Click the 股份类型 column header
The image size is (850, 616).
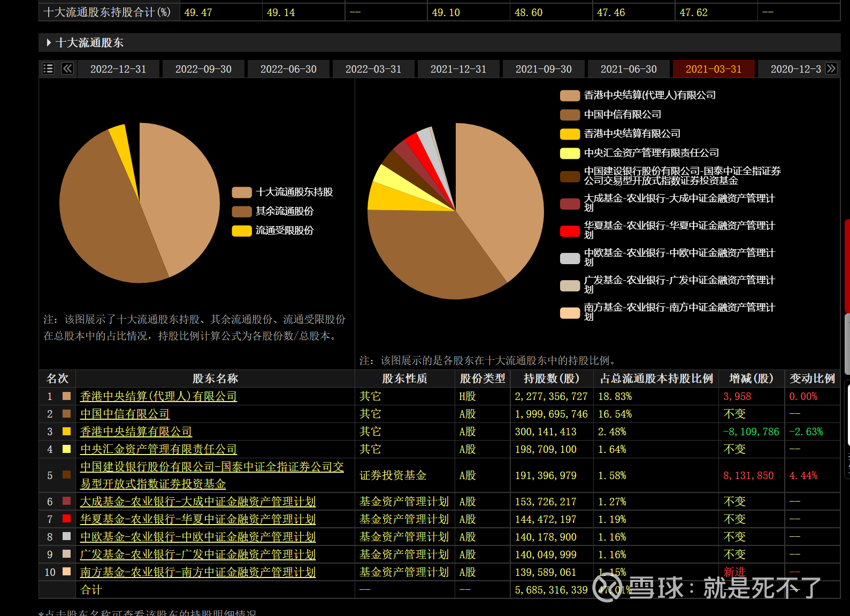(483, 379)
